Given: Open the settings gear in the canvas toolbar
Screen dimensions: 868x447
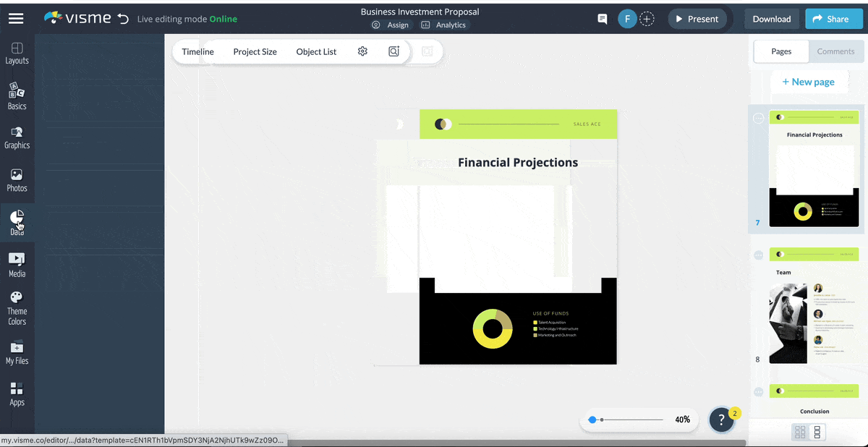Looking at the screenshot, I should click(x=362, y=51).
